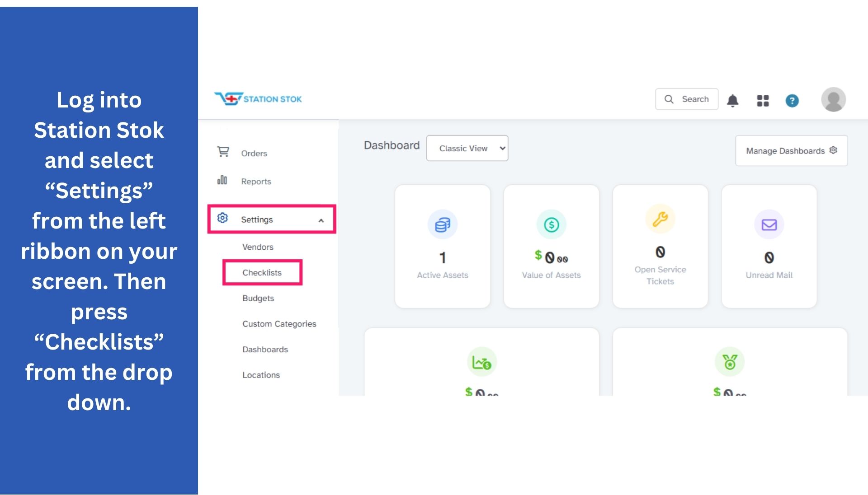Open the Classic View dropdown
The width and height of the screenshot is (868, 495).
point(467,148)
